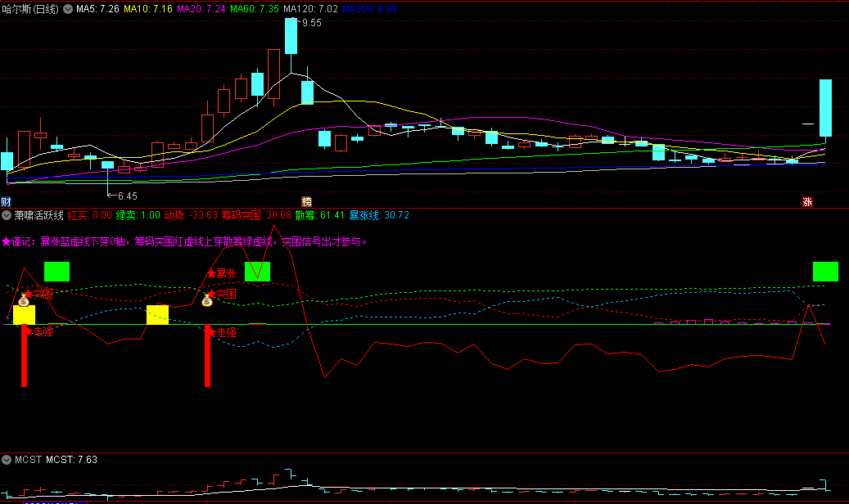Select the MA60: 7.35 readout
The height and width of the screenshot is (504, 849).
click(x=255, y=9)
